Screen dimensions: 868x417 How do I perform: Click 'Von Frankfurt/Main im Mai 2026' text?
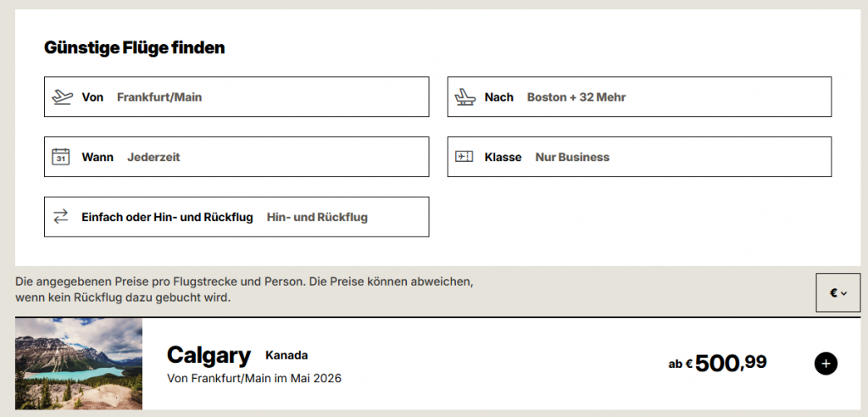[254, 378]
